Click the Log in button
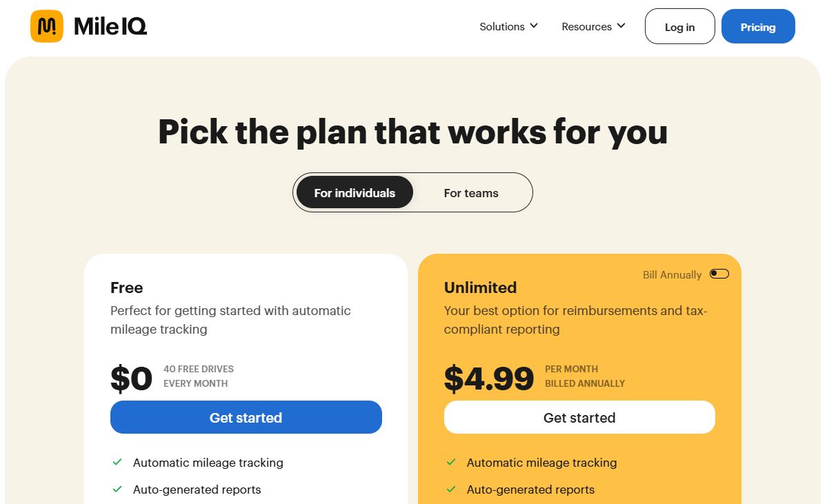 [x=679, y=26]
